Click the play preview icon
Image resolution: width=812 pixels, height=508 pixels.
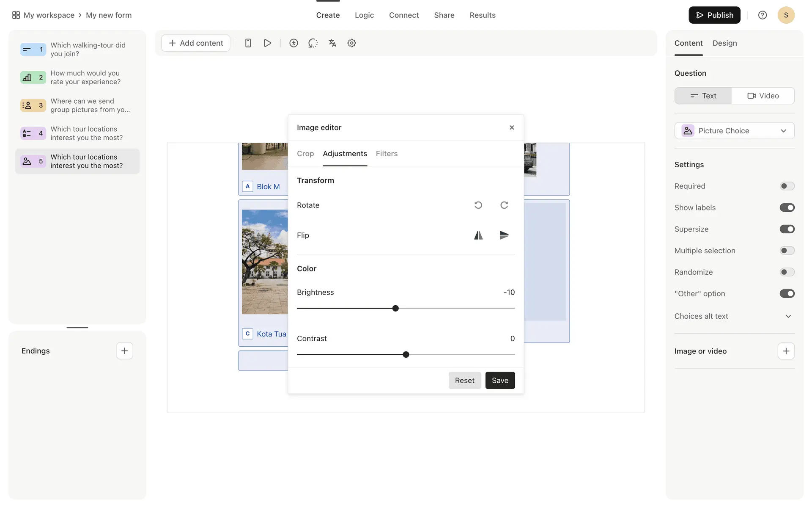(x=267, y=43)
